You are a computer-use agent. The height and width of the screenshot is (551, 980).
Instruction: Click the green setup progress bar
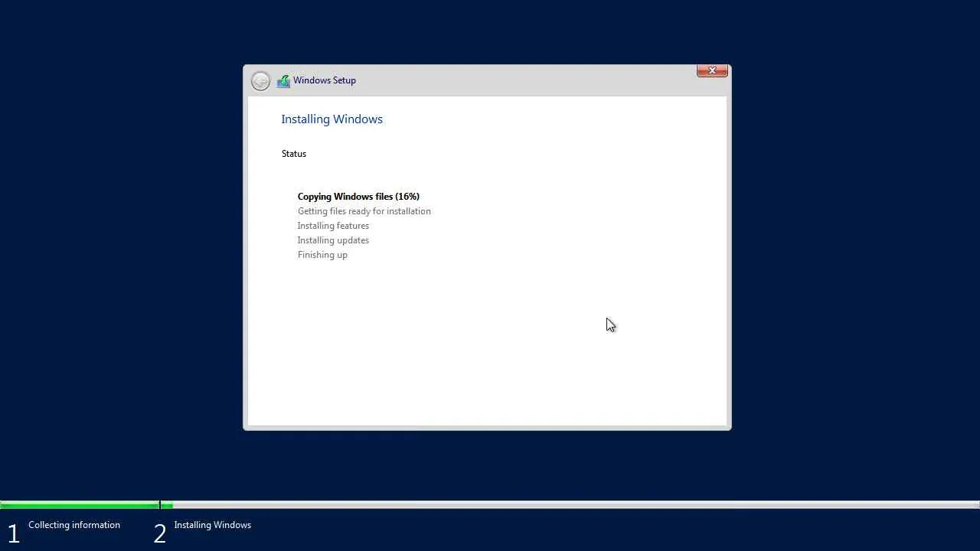87,505
